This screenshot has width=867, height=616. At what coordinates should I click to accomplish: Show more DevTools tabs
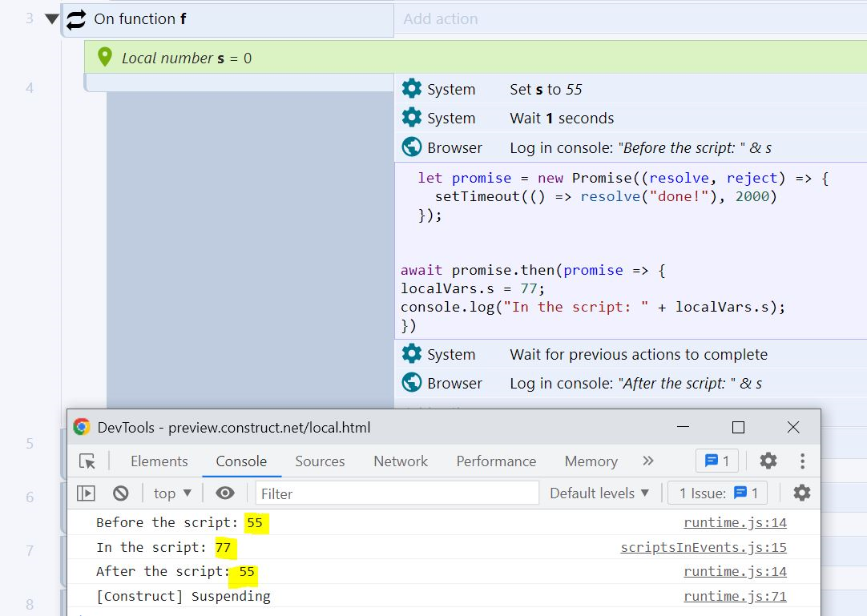click(x=648, y=461)
